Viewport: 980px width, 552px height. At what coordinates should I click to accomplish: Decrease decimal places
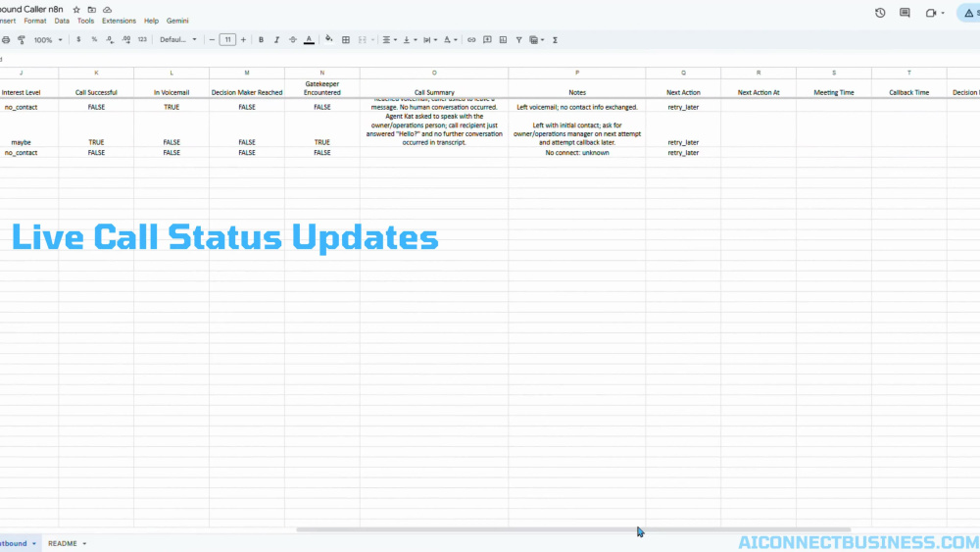[x=110, y=39]
